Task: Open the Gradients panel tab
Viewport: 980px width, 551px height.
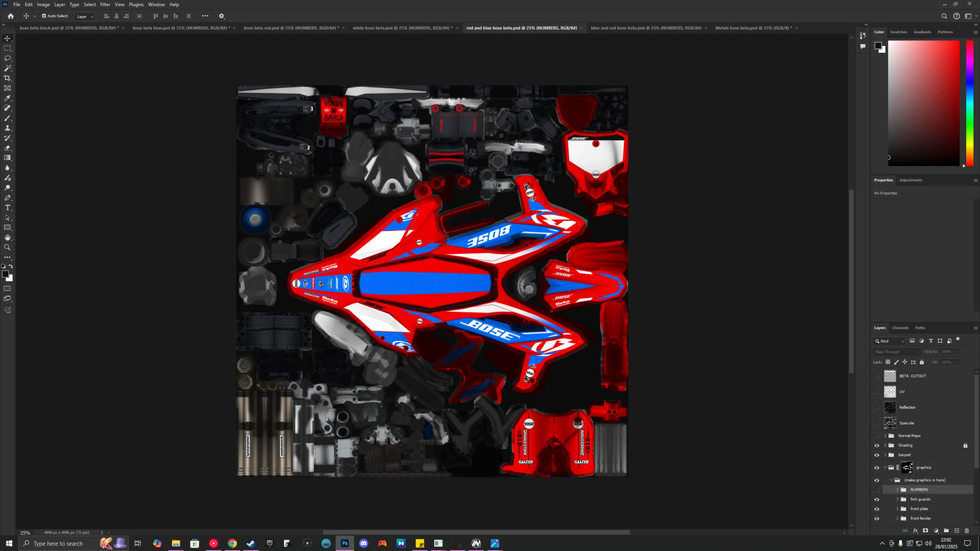Action: (x=922, y=32)
